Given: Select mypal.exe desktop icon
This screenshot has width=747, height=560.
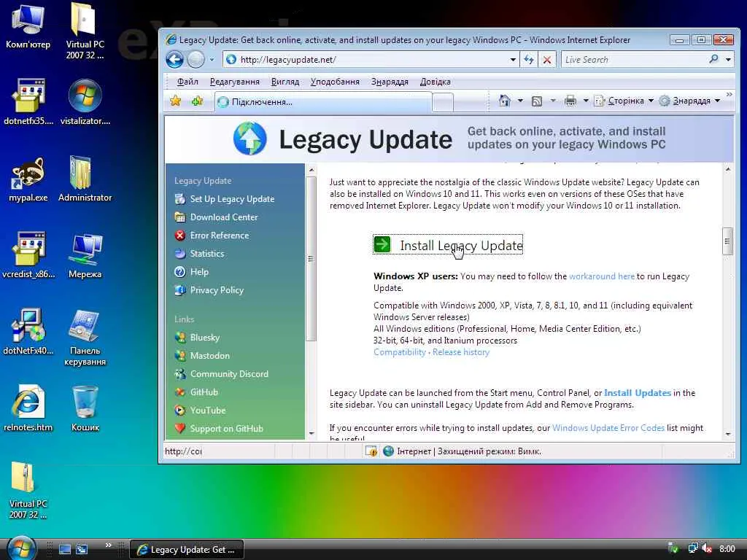Looking at the screenshot, I should pyautogui.click(x=28, y=180).
